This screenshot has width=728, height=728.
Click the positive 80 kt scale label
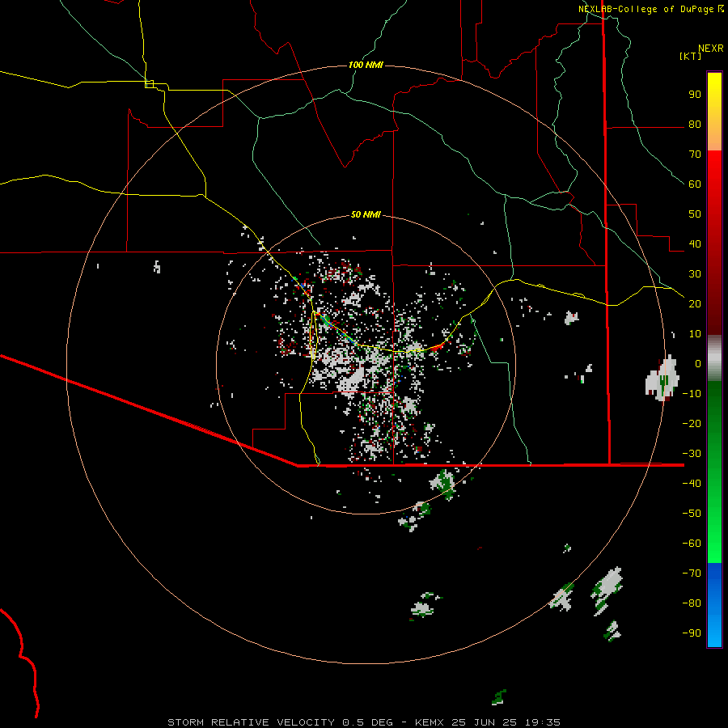[695, 124]
